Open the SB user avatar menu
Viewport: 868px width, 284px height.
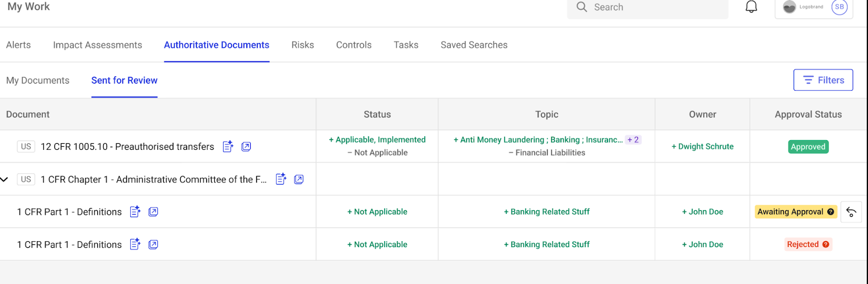pyautogui.click(x=839, y=7)
